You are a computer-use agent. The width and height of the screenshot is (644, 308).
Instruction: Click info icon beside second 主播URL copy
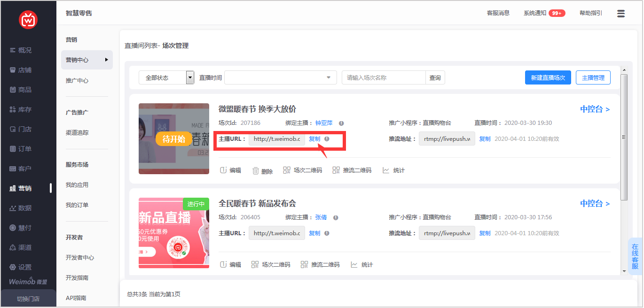tap(327, 233)
